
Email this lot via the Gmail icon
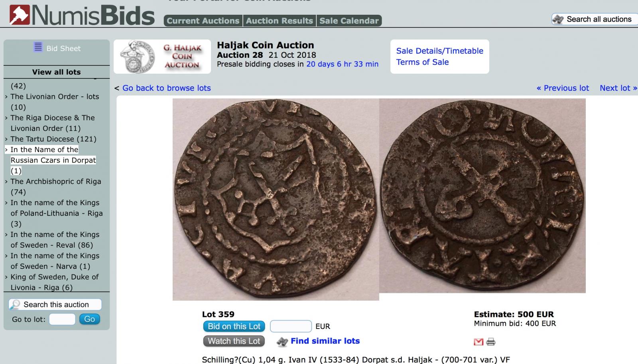pos(478,342)
